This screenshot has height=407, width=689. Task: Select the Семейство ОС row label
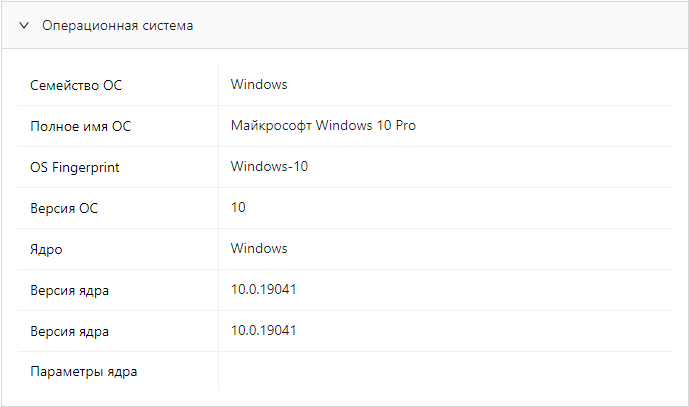(76, 86)
